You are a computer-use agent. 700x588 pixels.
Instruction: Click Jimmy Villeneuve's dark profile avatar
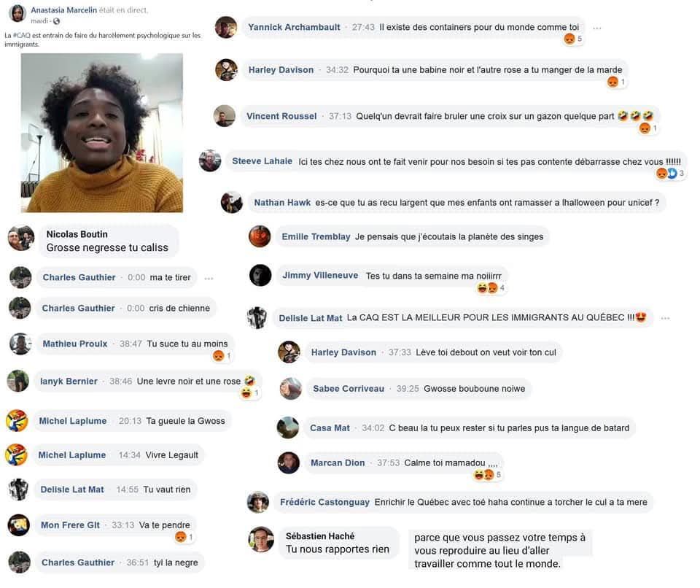(x=260, y=275)
